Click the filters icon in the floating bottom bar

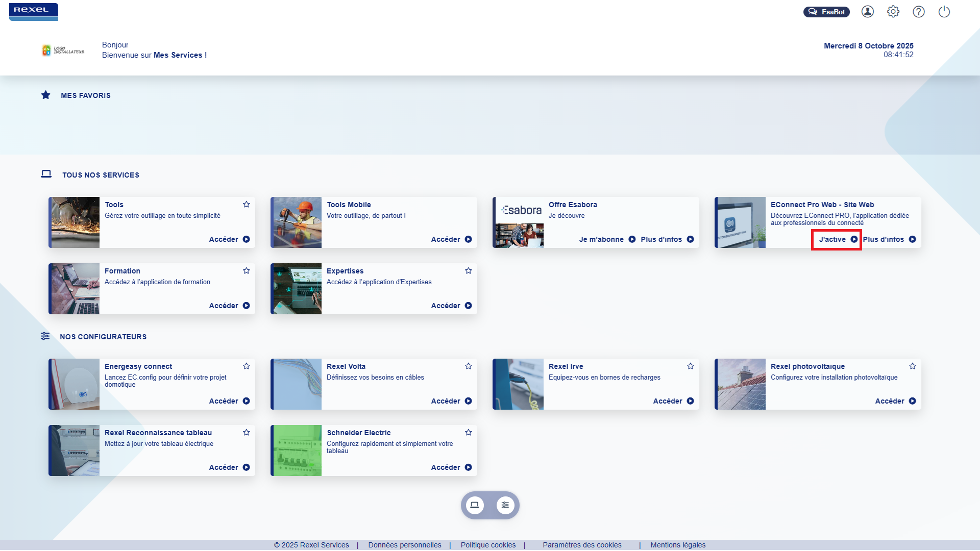pyautogui.click(x=505, y=505)
